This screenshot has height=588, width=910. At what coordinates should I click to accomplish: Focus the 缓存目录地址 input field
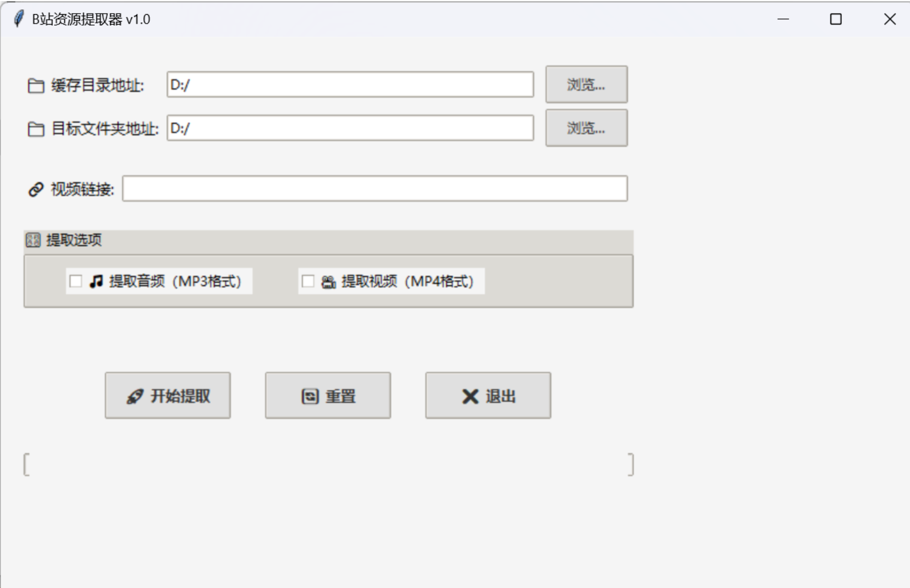pyautogui.click(x=350, y=84)
